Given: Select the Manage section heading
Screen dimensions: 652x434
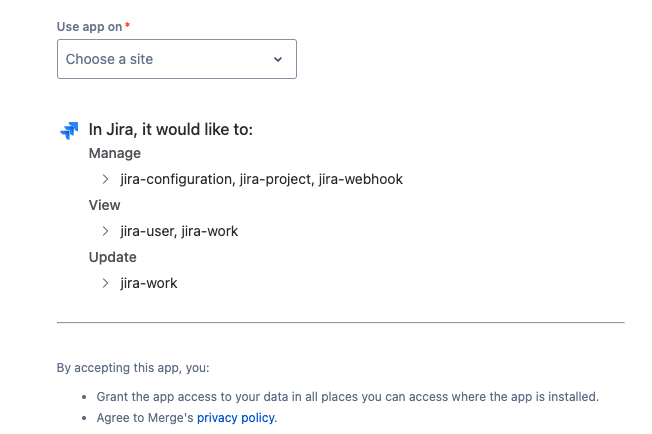Looking at the screenshot, I should (x=115, y=153).
